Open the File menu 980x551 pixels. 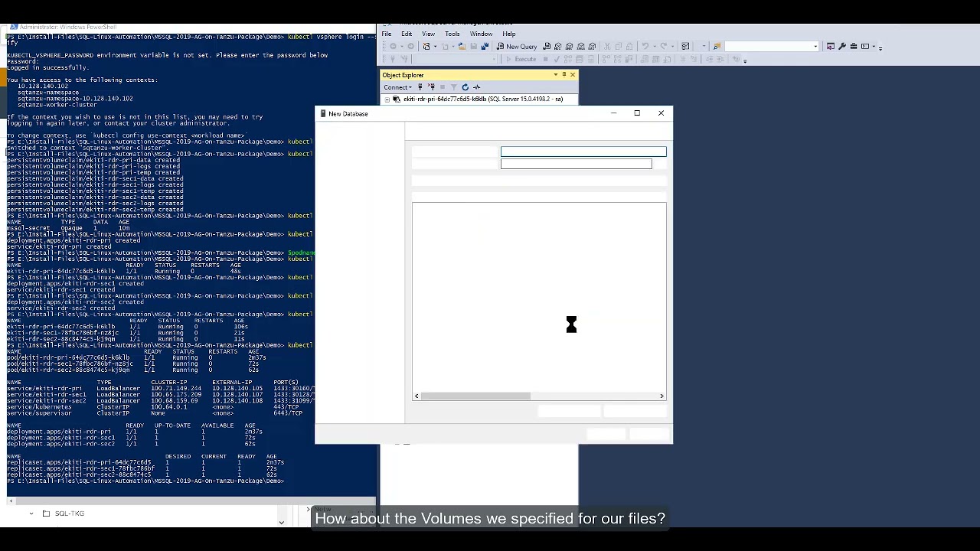point(387,34)
